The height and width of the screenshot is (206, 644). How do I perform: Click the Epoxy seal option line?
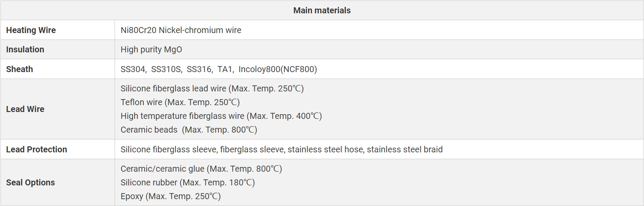[170, 196]
